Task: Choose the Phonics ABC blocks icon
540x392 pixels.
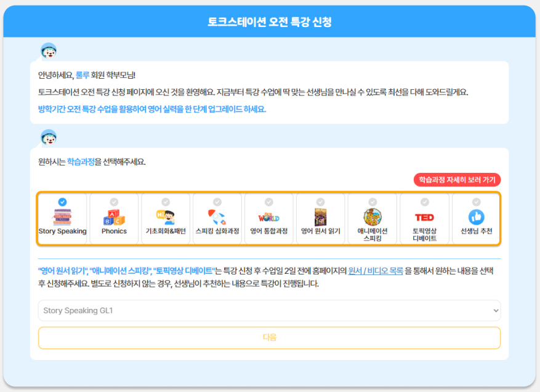Action: coord(114,217)
